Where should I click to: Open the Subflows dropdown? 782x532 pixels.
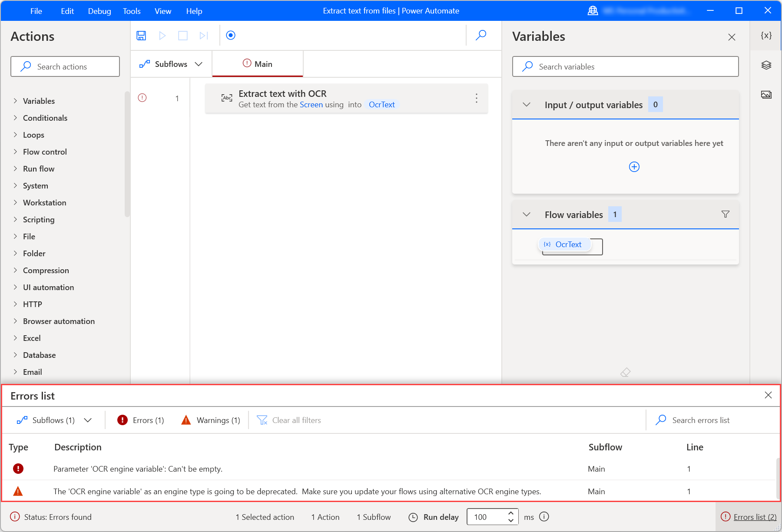click(x=171, y=64)
